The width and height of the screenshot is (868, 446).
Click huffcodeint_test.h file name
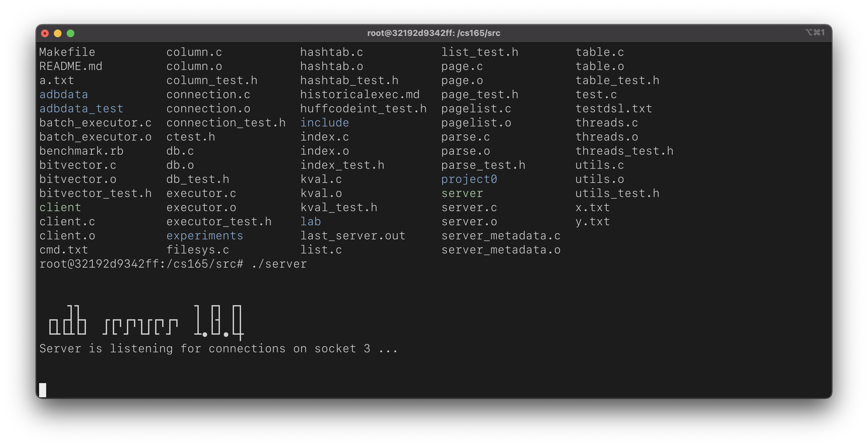point(363,109)
